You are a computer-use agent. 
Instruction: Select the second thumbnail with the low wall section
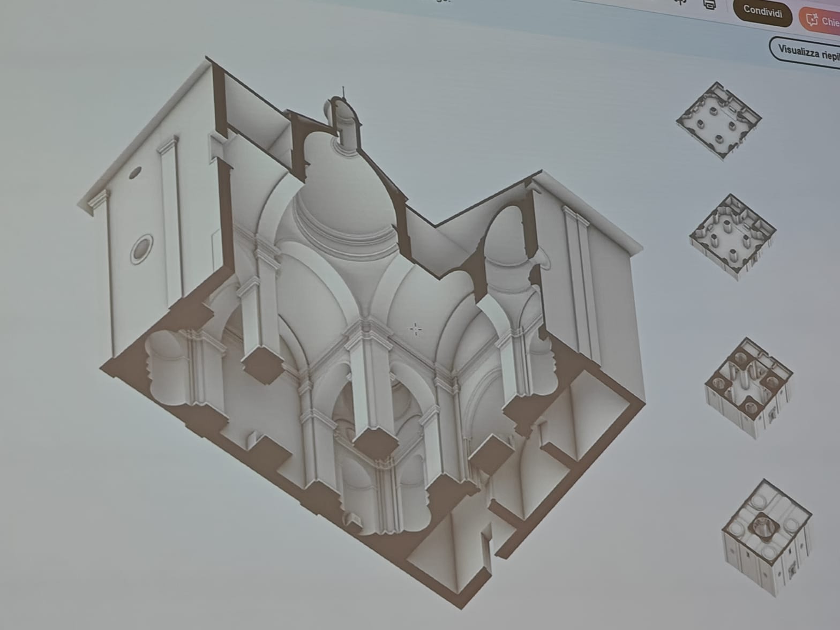point(733,235)
